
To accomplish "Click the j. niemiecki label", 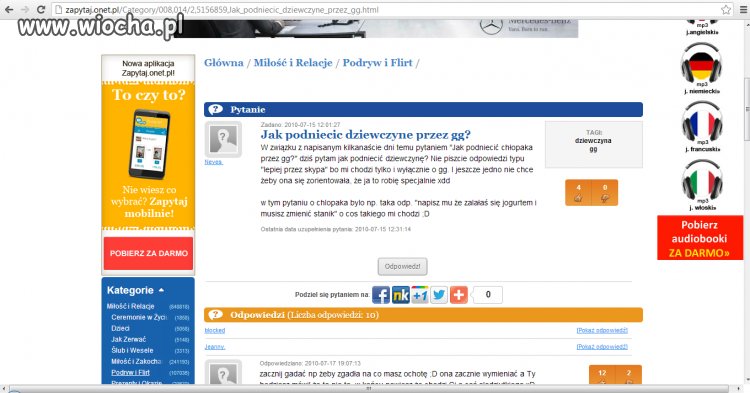I will tap(702, 91).
